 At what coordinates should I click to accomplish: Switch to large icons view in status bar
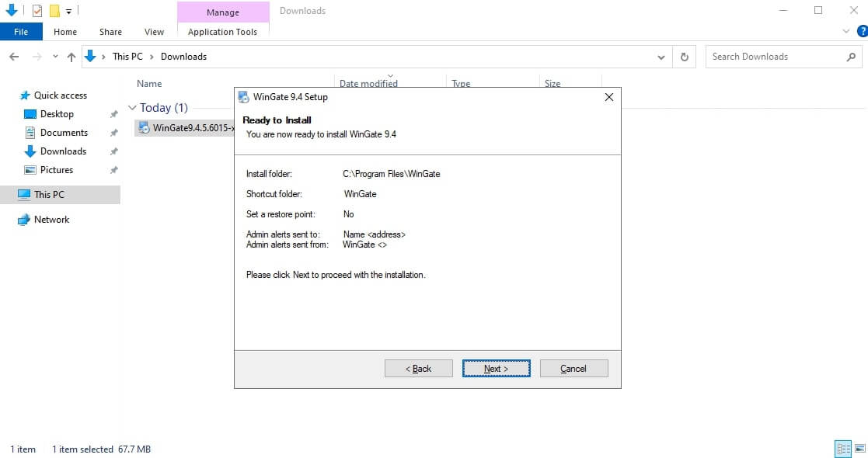point(859,449)
